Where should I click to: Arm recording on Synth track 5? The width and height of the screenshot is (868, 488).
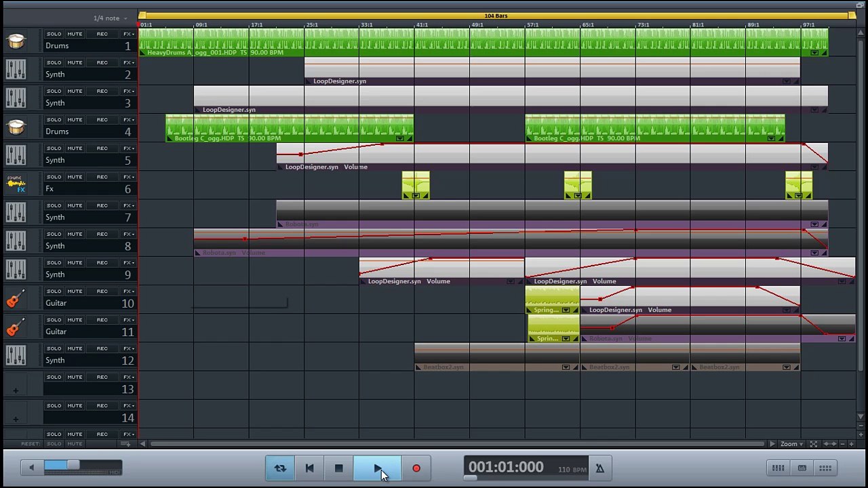(102, 148)
